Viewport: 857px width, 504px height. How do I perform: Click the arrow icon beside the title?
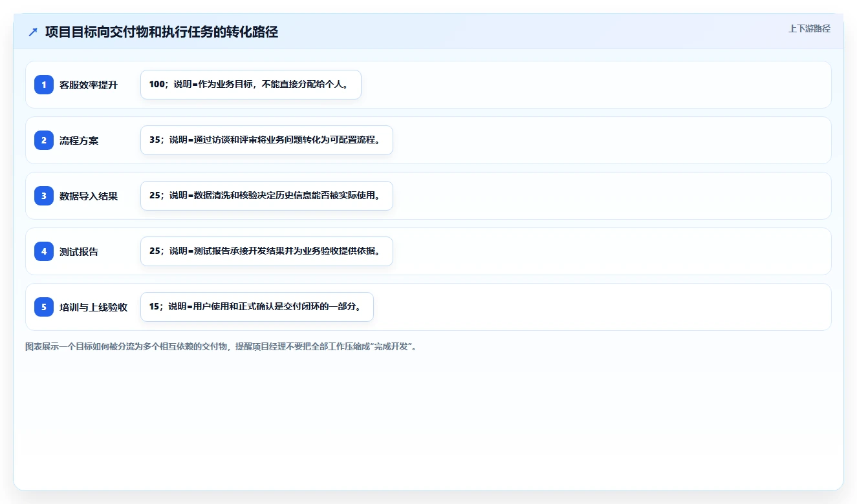tap(33, 32)
